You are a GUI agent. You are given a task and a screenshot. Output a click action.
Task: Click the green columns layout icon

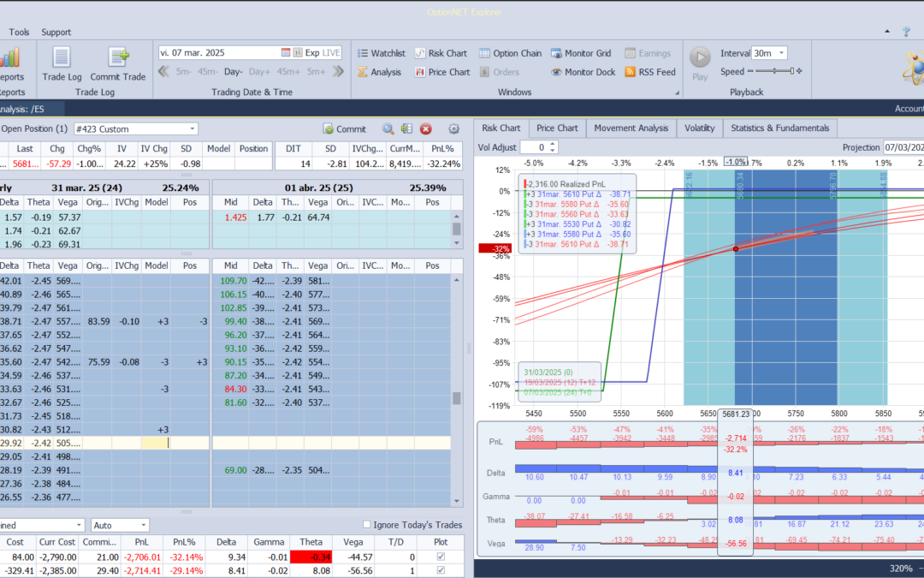pyautogui.click(x=406, y=128)
